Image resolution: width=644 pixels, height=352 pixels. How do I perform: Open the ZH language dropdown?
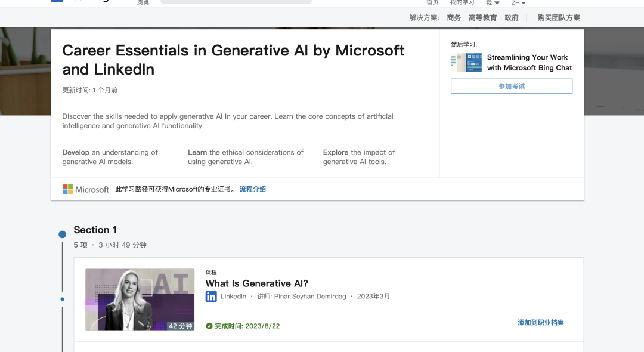pyautogui.click(x=518, y=3)
